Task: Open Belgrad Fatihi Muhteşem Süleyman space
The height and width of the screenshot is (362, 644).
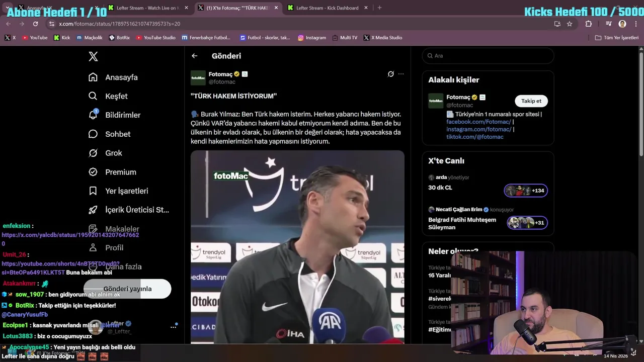Action: 462,223
